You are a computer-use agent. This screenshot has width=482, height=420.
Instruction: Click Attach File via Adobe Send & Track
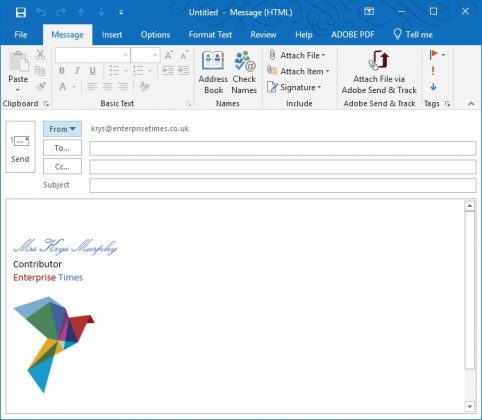(x=379, y=72)
